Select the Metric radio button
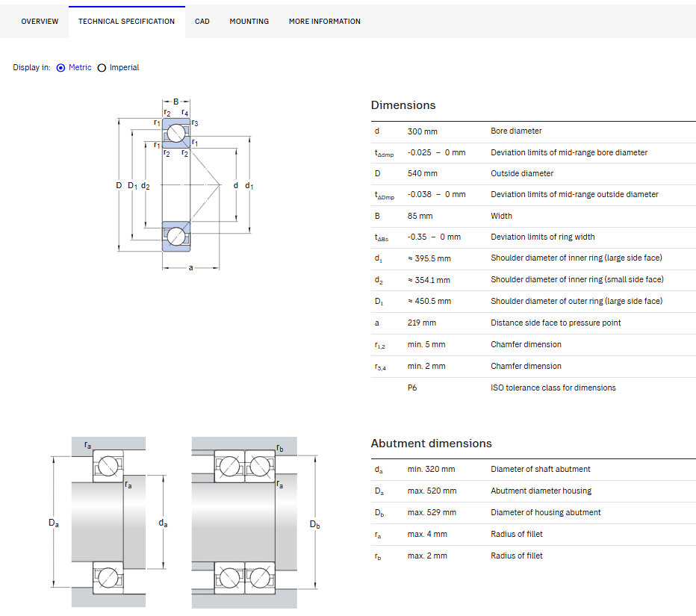The height and width of the screenshot is (616, 696). (60, 68)
